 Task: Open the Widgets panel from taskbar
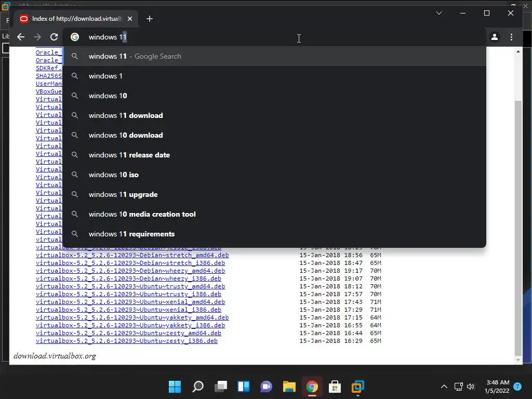tap(244, 387)
